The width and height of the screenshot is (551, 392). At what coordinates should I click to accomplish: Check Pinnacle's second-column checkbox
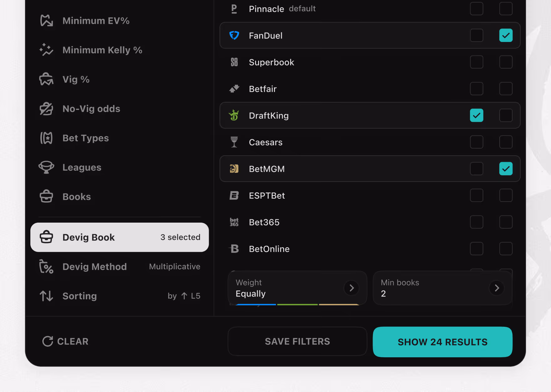click(506, 9)
